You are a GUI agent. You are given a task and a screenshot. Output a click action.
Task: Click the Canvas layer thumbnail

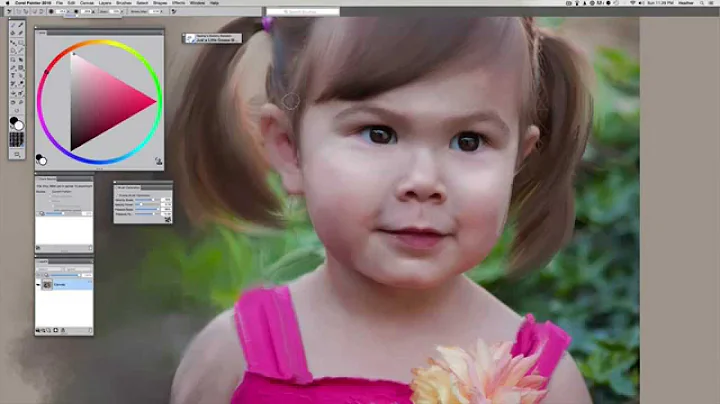(x=47, y=285)
